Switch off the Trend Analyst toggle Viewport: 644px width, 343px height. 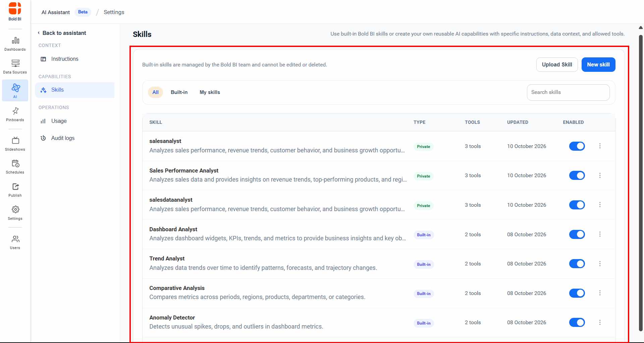(x=577, y=264)
